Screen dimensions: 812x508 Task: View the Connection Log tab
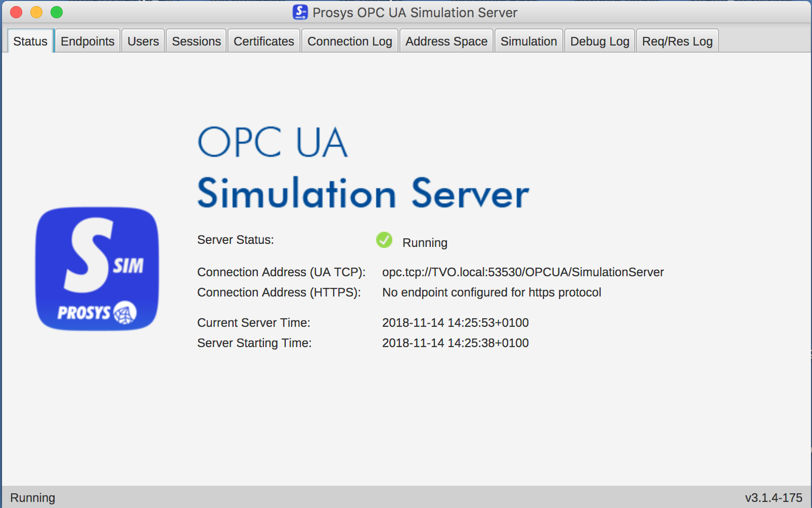(x=350, y=41)
